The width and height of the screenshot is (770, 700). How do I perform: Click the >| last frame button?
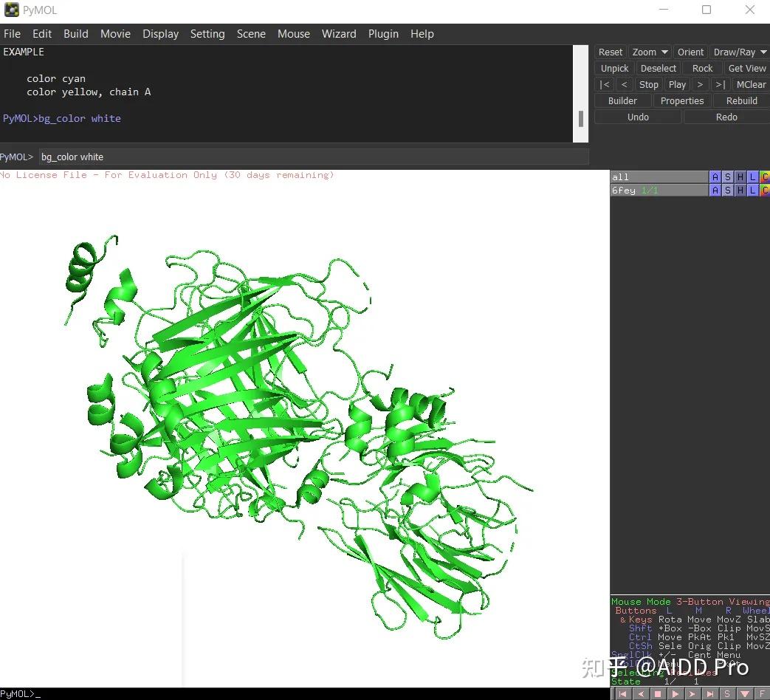click(x=721, y=84)
